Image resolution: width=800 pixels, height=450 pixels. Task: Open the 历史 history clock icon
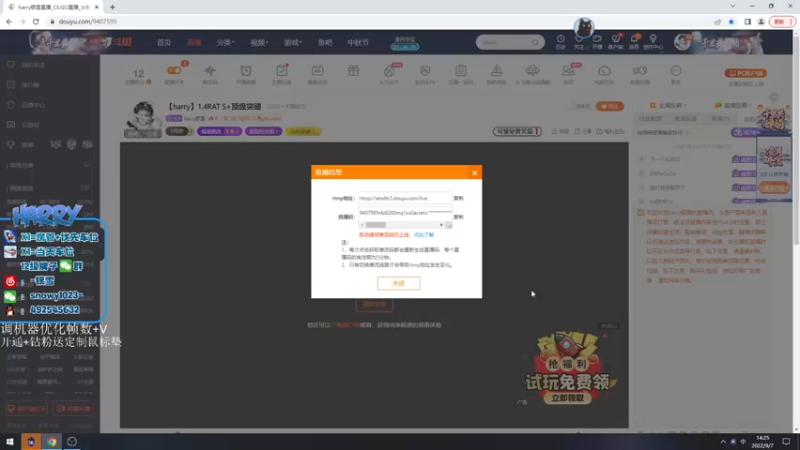(x=561, y=41)
